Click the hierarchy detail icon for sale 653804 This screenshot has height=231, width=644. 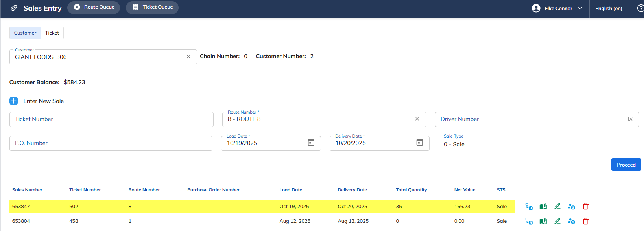tap(529, 221)
